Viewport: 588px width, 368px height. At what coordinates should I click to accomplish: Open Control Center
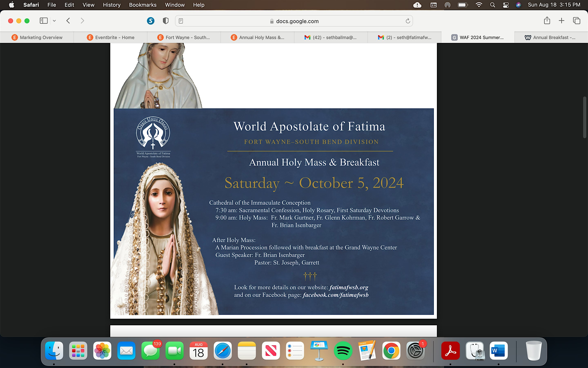pyautogui.click(x=506, y=5)
